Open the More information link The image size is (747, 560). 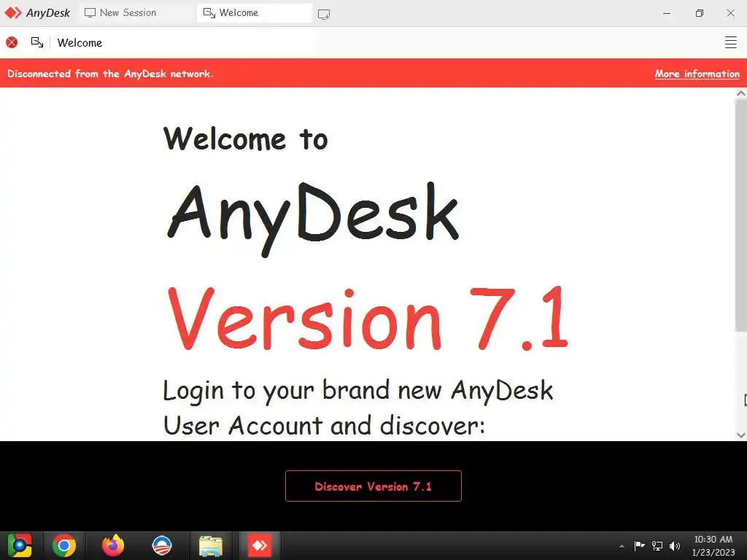697,74
